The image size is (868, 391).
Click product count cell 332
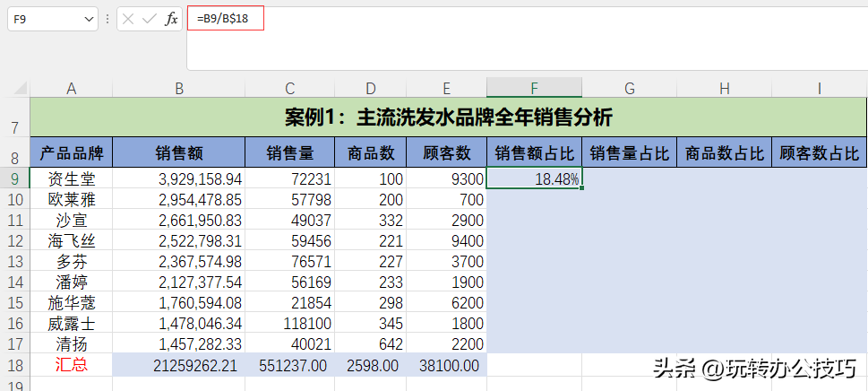pos(370,221)
